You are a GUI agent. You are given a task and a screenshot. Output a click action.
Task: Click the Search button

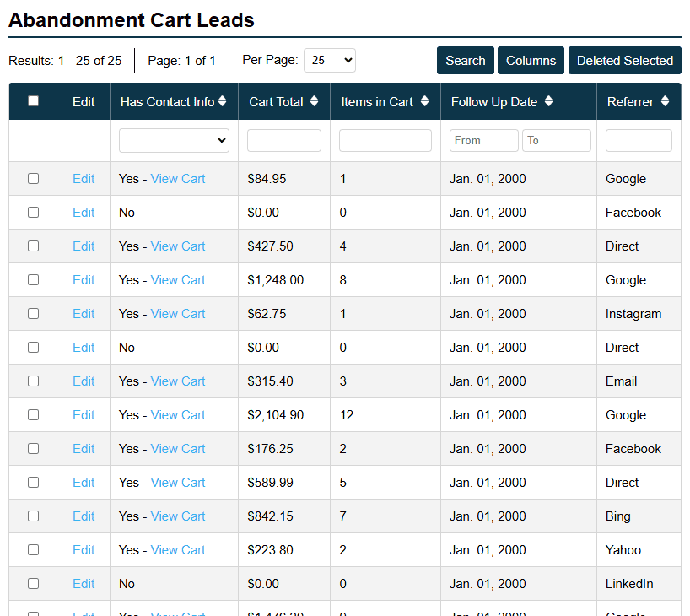tap(465, 60)
